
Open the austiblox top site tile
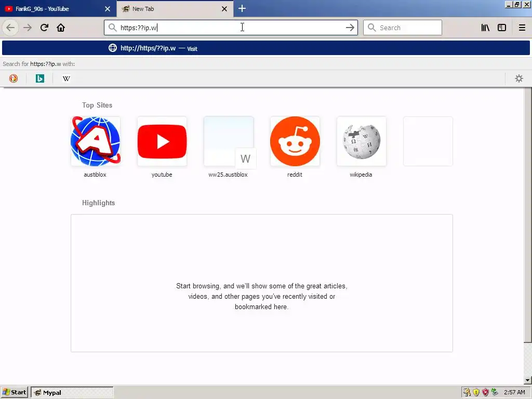(x=96, y=141)
